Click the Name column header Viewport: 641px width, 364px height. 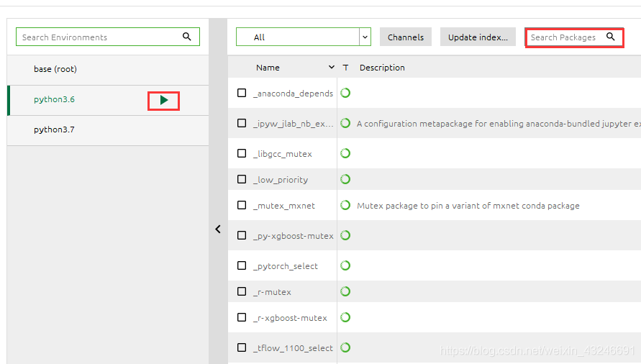pos(268,68)
